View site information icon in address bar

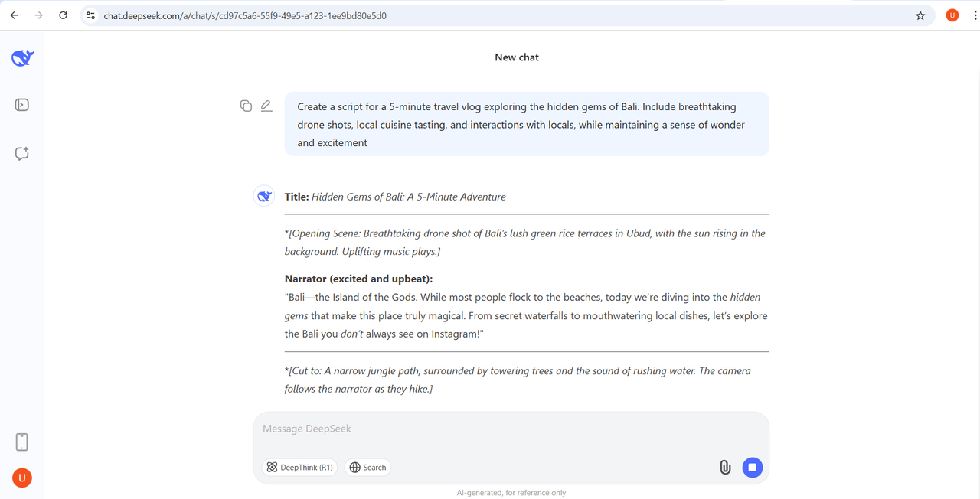coord(91,15)
